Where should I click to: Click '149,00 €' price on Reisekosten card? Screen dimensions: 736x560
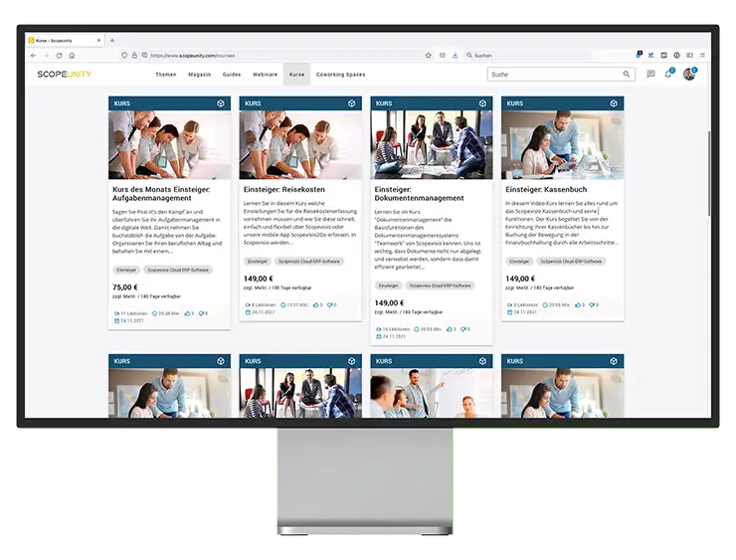coord(259,279)
